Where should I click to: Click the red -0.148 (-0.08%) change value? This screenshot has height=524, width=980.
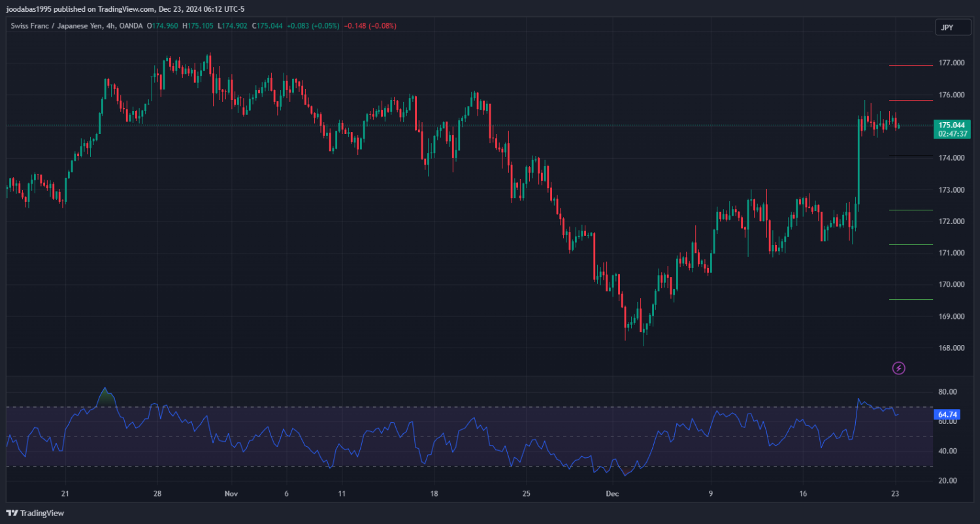(370, 26)
